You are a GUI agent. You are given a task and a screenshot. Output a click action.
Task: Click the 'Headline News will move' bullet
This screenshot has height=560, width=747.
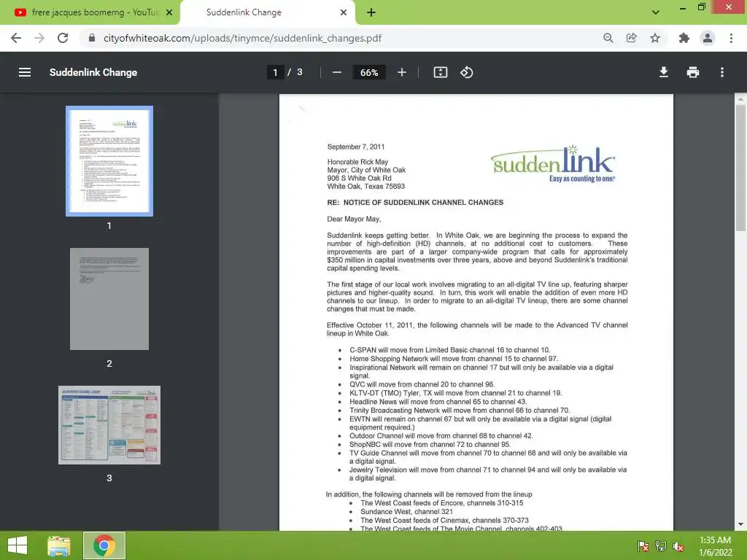tap(438, 402)
